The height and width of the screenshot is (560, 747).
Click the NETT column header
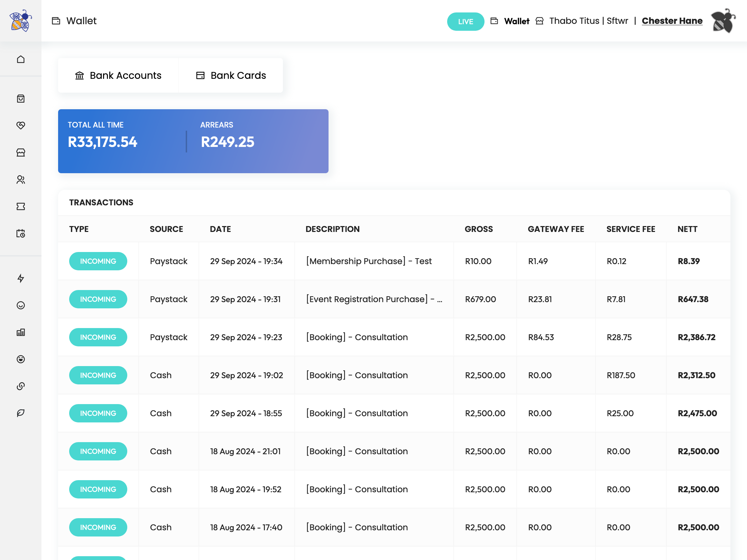click(x=688, y=229)
